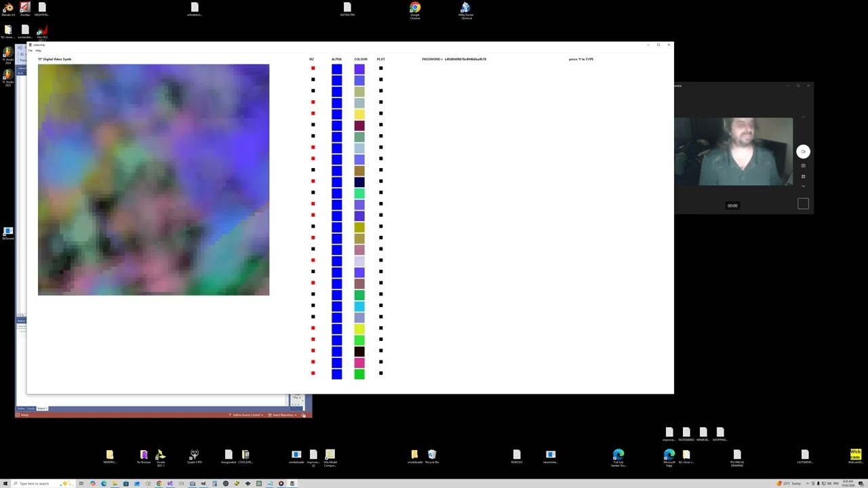The image size is (868, 488).
Task: Open the Webcam desktop icon
Action: [x=855, y=456]
